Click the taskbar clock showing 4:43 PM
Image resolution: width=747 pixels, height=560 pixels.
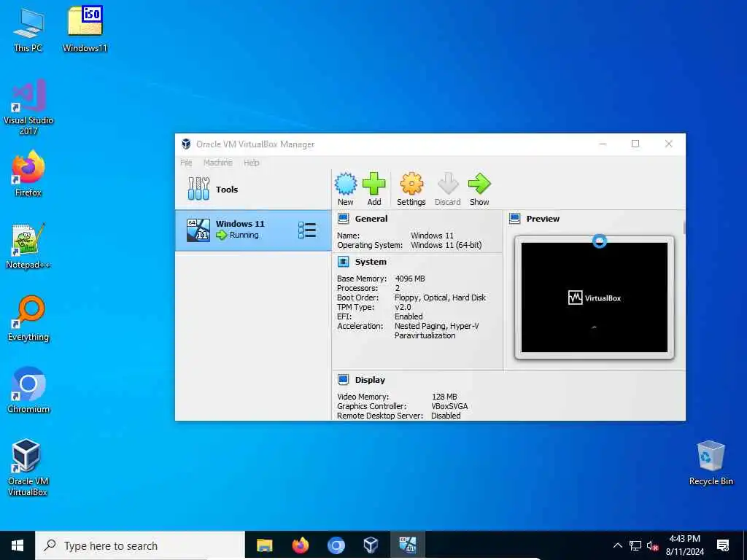pyautogui.click(x=684, y=545)
